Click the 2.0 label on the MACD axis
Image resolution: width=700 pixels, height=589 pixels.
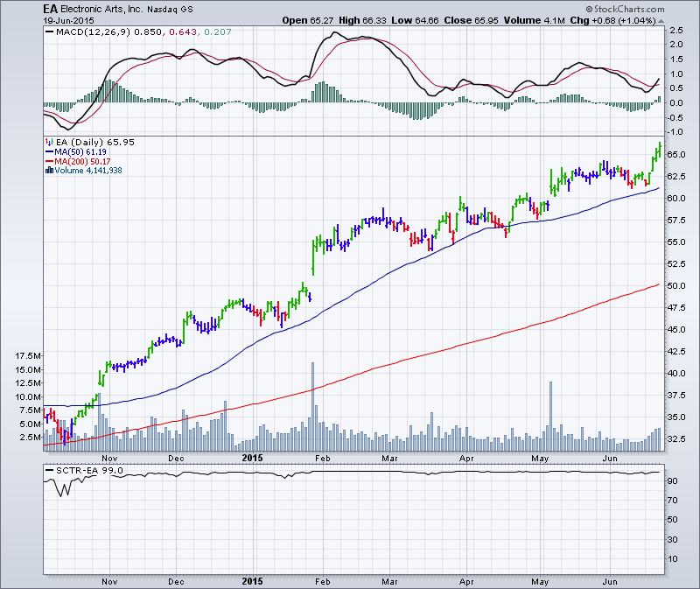675,45
